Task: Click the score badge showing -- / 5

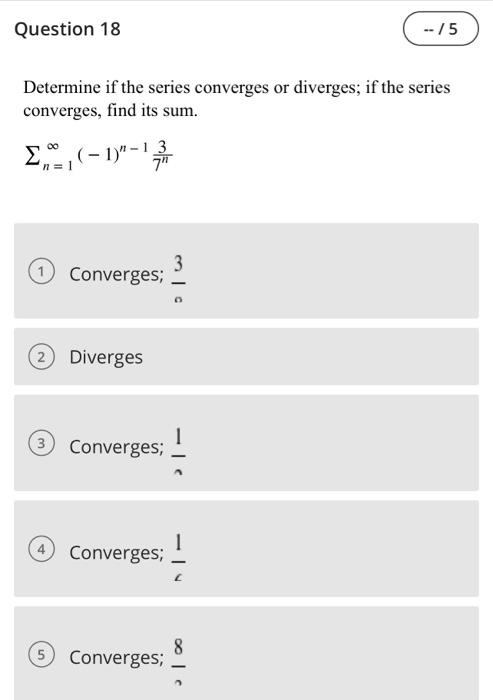Action: [x=441, y=29]
